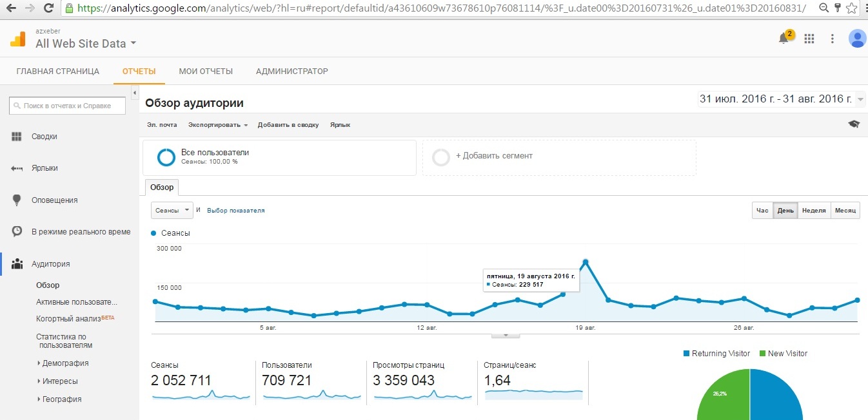This screenshot has height=420, width=868.
Task: Switch chart to Час granularity
Action: pos(762,211)
